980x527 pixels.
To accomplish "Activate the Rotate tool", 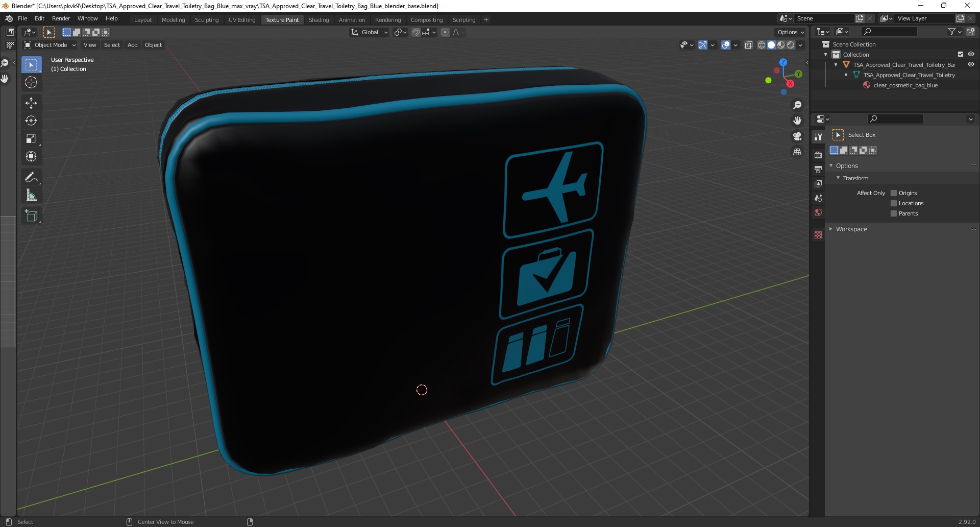I will pyautogui.click(x=31, y=121).
